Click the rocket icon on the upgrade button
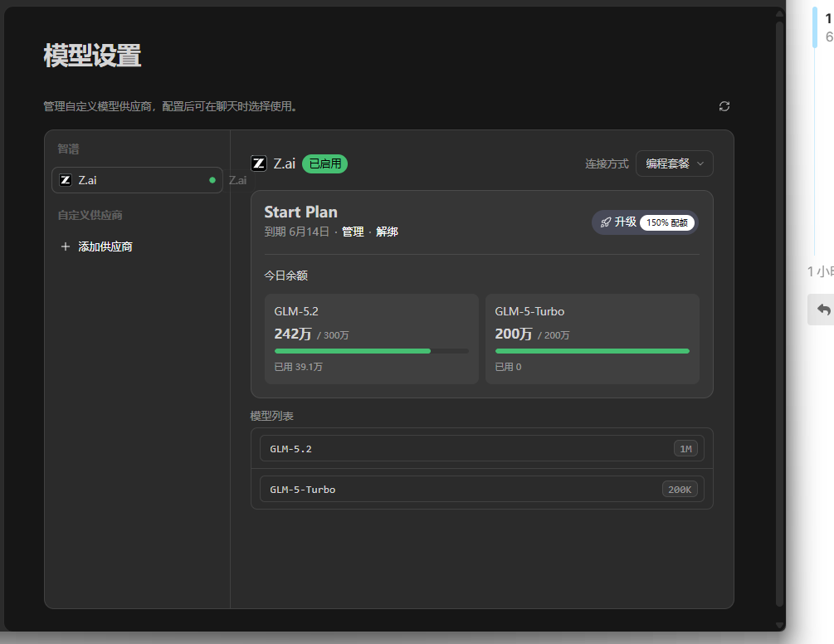The height and width of the screenshot is (644, 834). click(x=605, y=222)
